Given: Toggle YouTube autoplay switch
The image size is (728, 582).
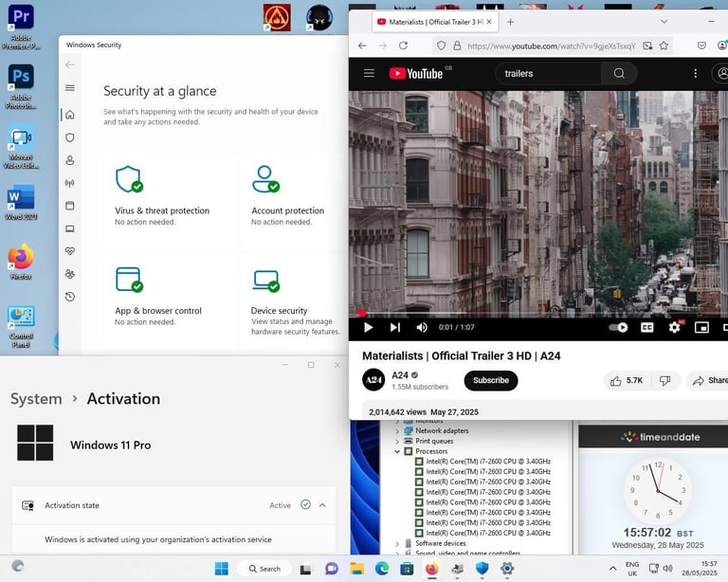Looking at the screenshot, I should point(618,327).
